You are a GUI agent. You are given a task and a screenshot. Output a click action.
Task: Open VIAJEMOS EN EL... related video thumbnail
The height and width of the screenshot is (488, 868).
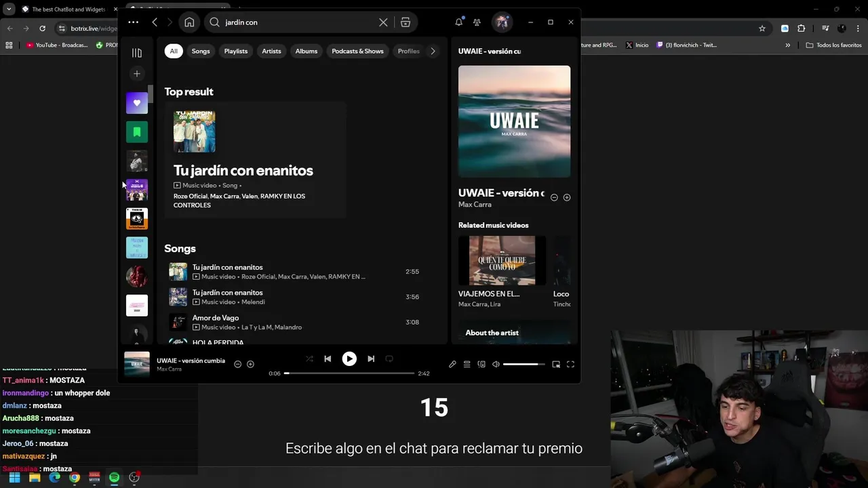tap(502, 260)
